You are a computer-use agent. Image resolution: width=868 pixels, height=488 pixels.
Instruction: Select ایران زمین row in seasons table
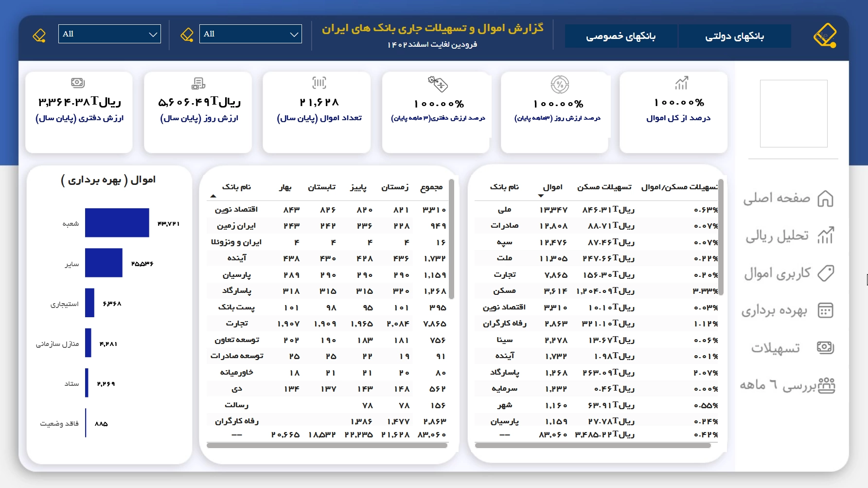tap(327, 226)
